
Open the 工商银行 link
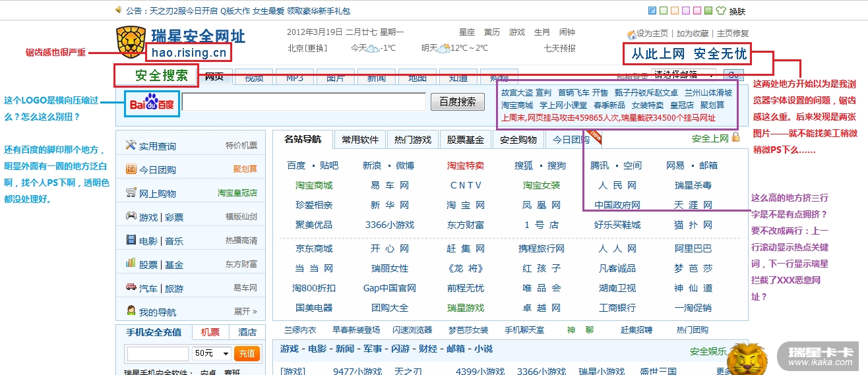click(617, 308)
